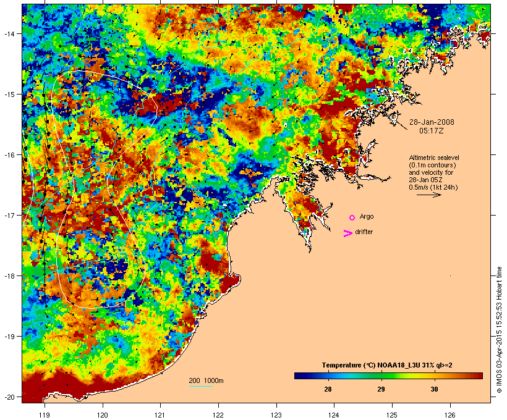Click longitude axis label '126'
The width and height of the screenshot is (507, 420).
pyautogui.click(x=450, y=415)
